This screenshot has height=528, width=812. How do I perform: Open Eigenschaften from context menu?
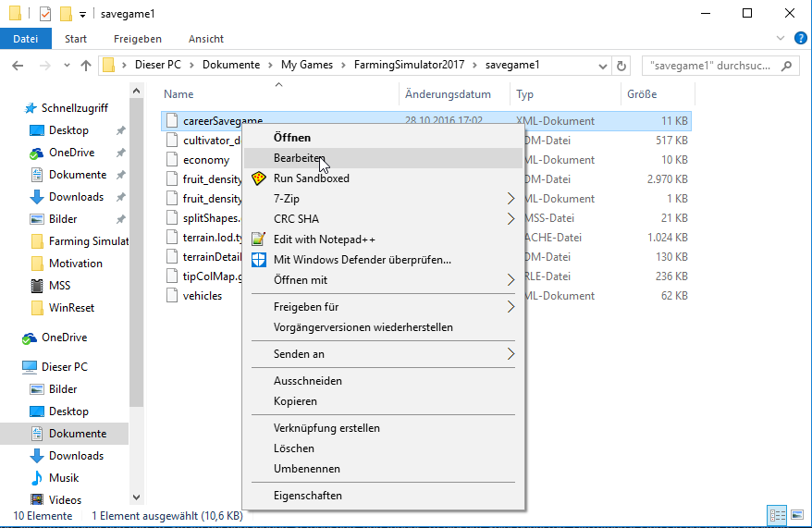click(383, 496)
